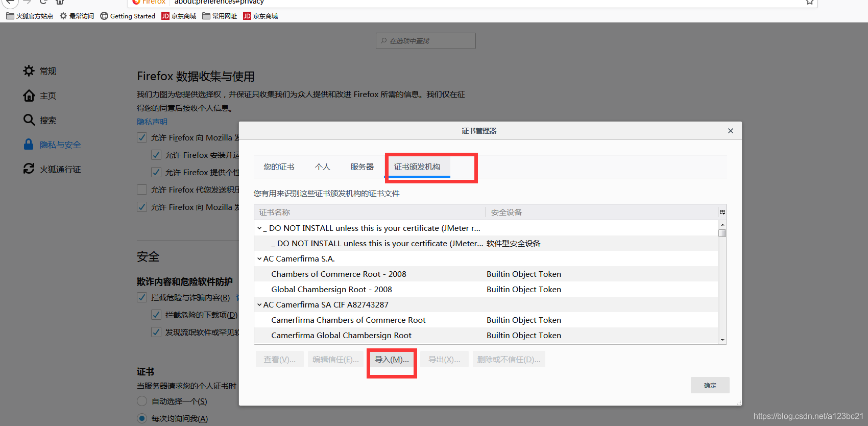
Task: Open the 常规 sidebar category
Action: coord(48,71)
